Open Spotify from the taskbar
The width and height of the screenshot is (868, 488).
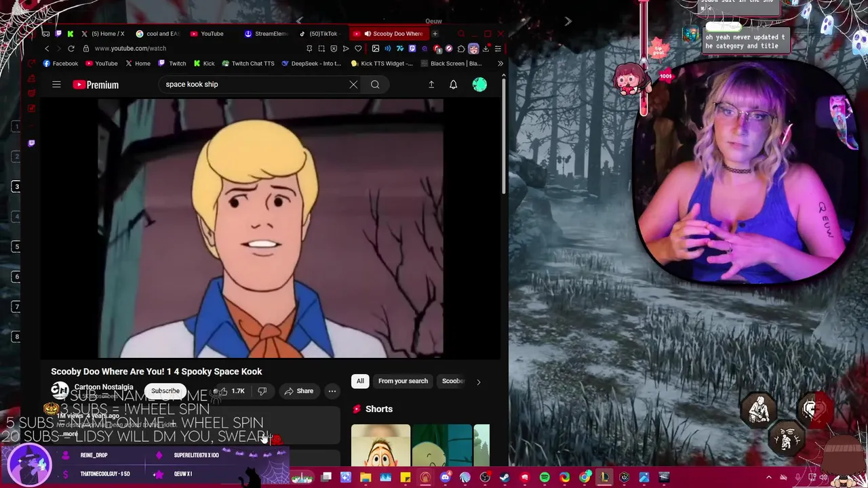[x=545, y=478]
